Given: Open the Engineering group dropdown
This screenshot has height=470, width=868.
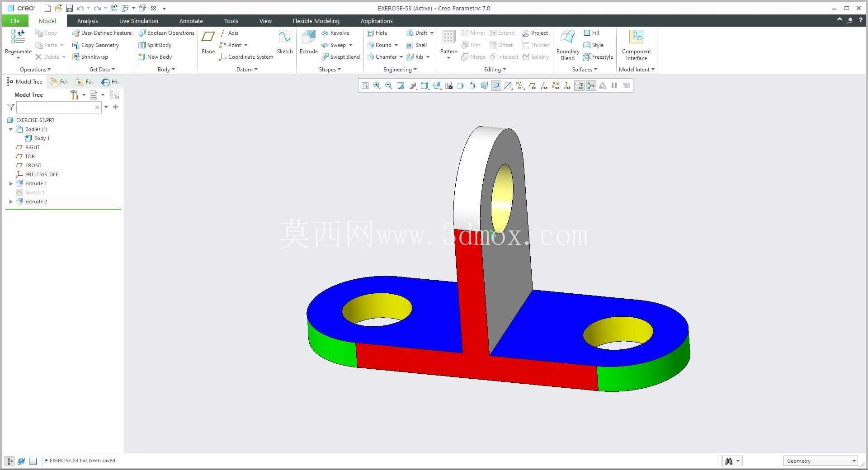Looking at the screenshot, I should tap(400, 70).
